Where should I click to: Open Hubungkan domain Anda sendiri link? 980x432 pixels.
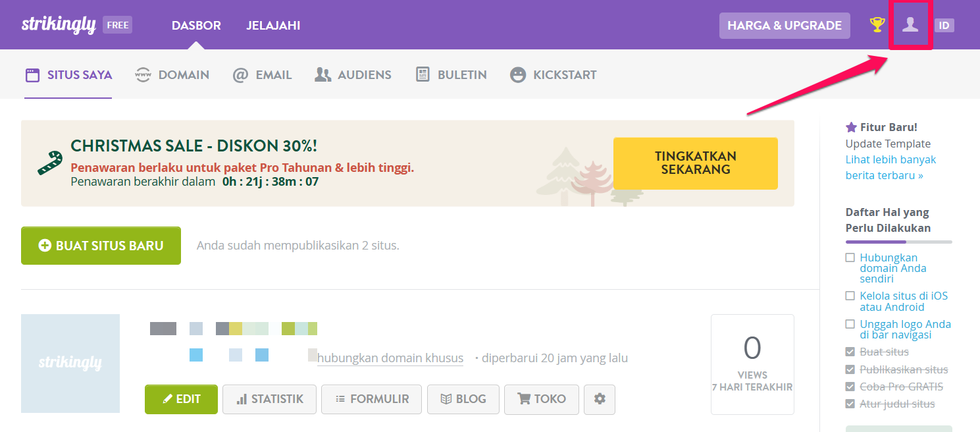click(x=893, y=268)
